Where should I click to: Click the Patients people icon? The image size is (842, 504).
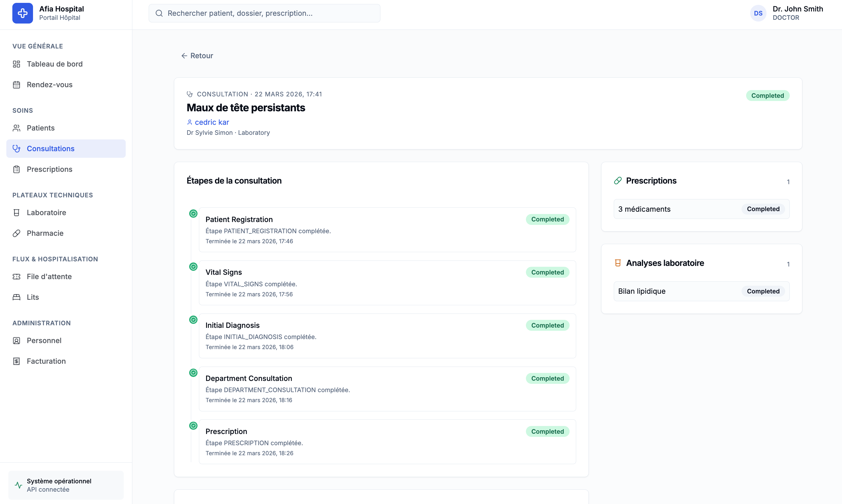coord(16,128)
